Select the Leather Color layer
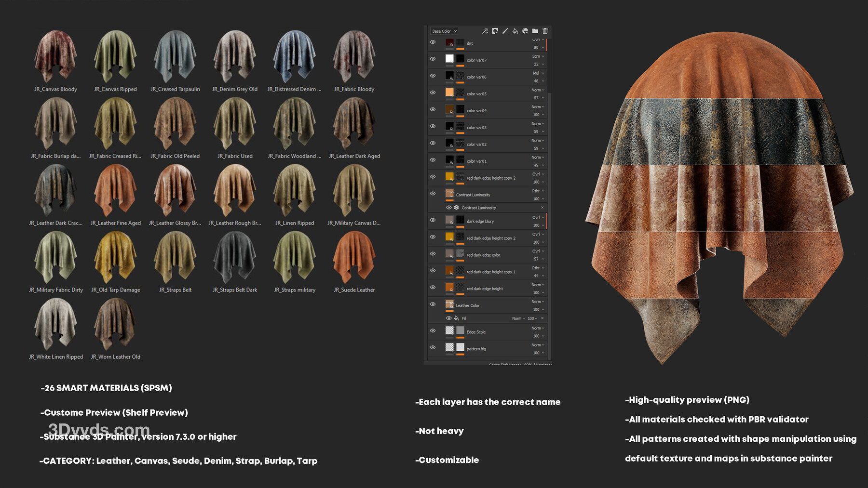This screenshot has height=488, width=868. 468,305
